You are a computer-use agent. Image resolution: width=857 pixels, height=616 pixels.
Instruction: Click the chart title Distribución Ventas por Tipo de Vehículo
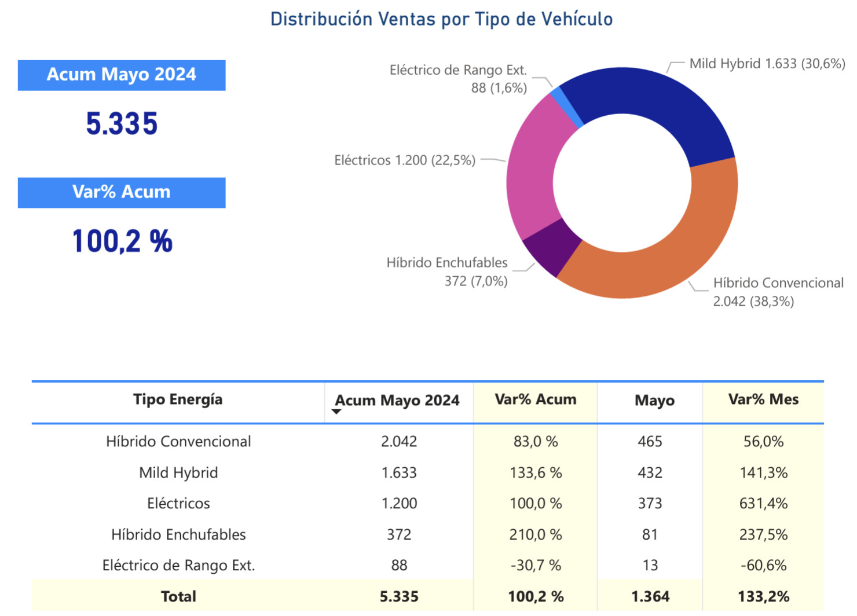(442, 19)
